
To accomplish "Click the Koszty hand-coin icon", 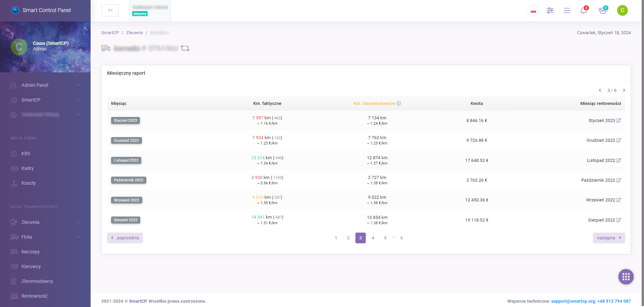I will pyautogui.click(x=14, y=183).
